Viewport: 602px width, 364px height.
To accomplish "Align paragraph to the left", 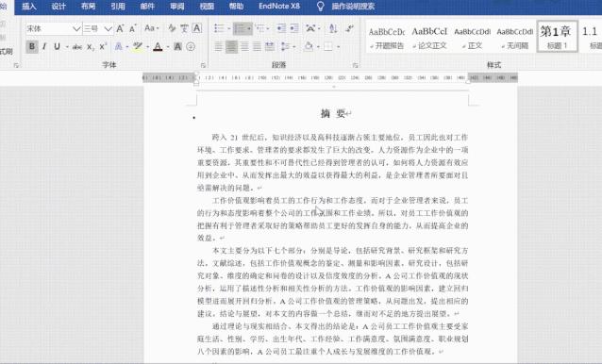I will (219, 47).
